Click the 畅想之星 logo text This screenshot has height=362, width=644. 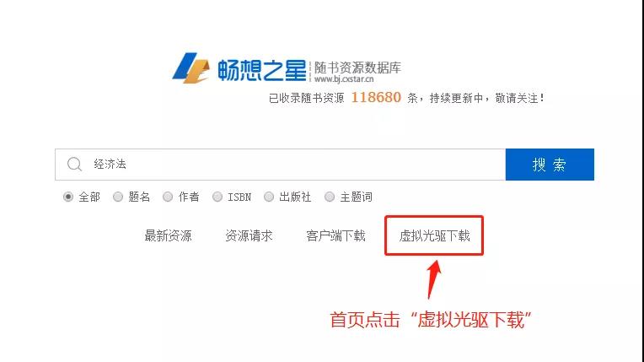[261, 70]
